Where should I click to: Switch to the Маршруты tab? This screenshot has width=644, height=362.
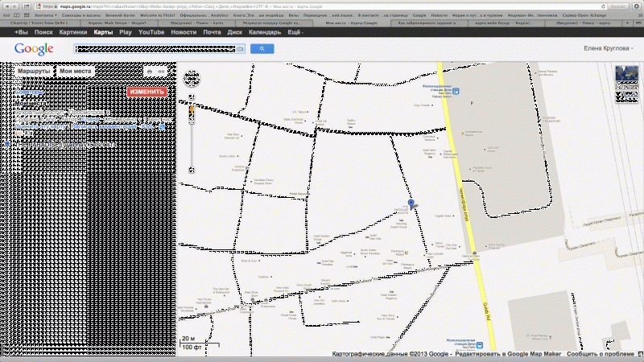[x=34, y=72]
